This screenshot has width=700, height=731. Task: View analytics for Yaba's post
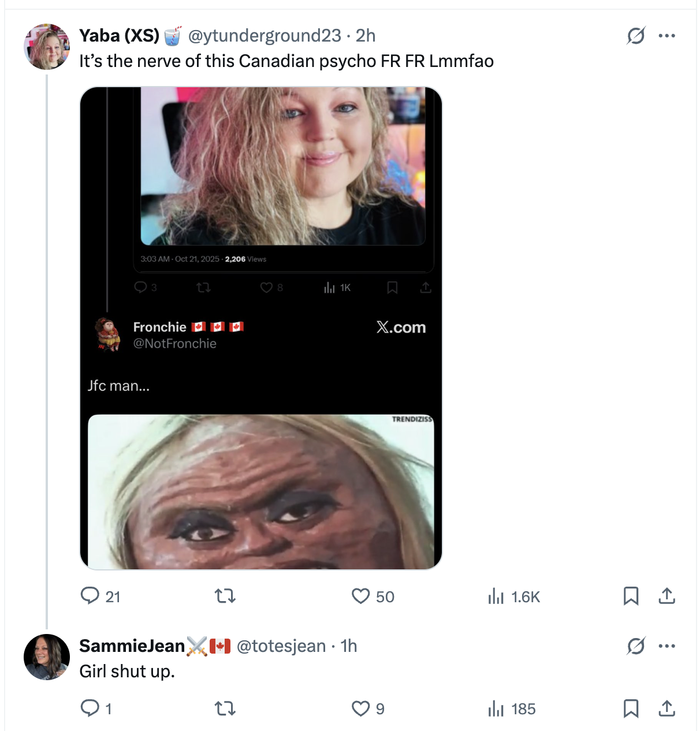click(x=496, y=596)
